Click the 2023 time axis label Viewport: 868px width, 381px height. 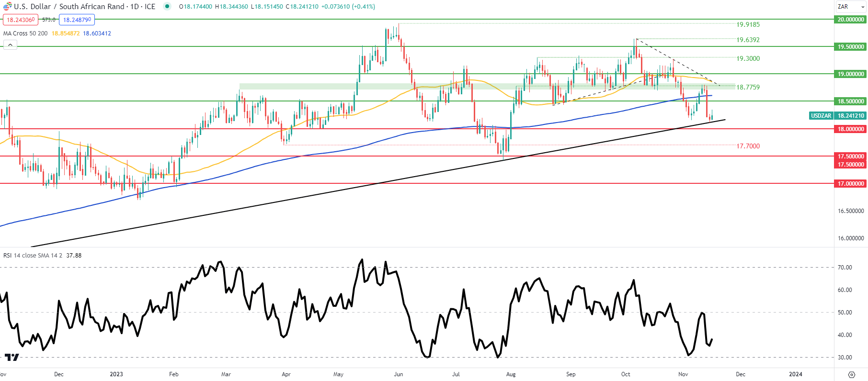coord(116,374)
